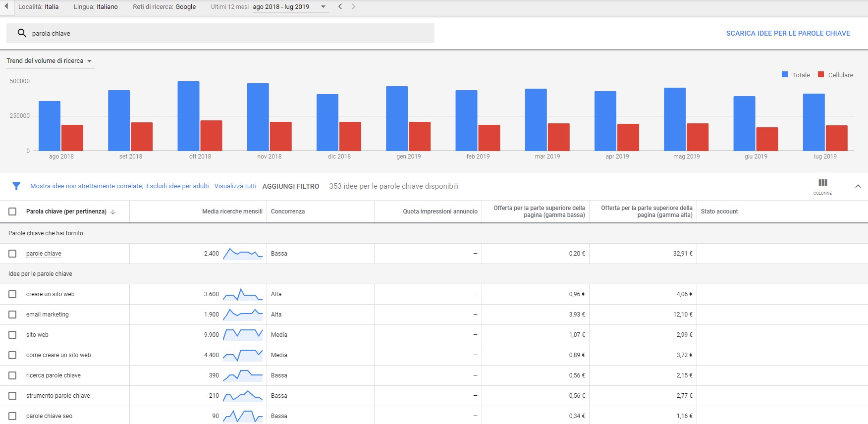Click the search magnifier icon
The image size is (868, 424).
click(x=22, y=33)
